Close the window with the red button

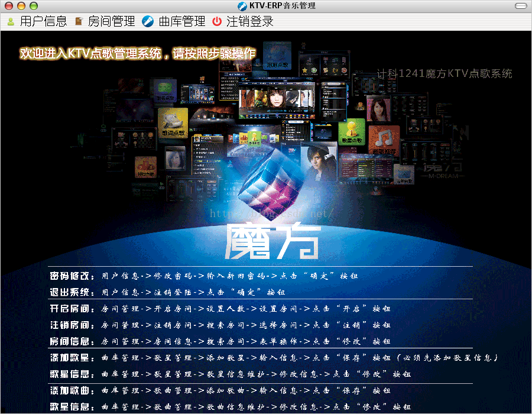pyautogui.click(x=9, y=6)
